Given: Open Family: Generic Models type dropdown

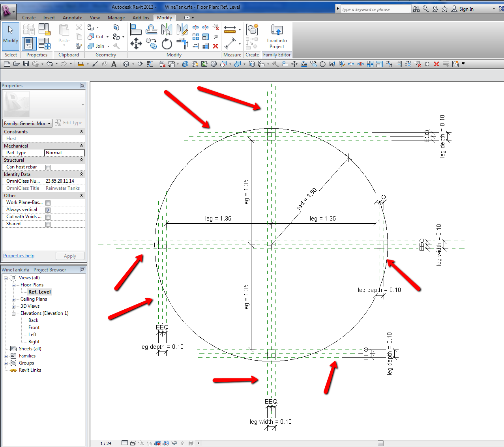Looking at the screenshot, I should 28,123.
